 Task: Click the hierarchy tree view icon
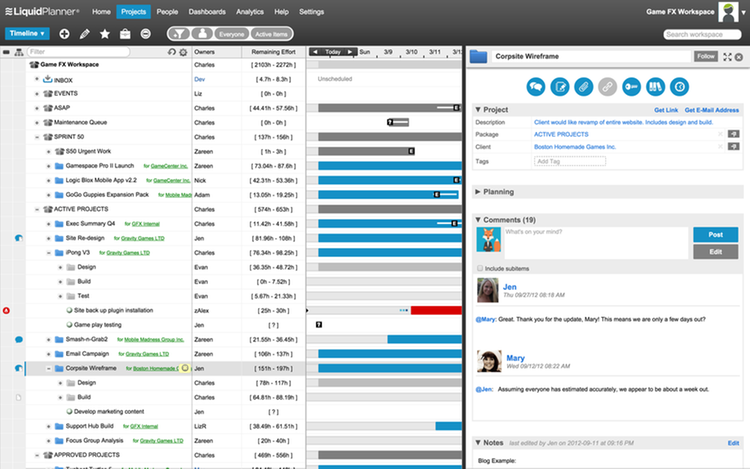19,52
